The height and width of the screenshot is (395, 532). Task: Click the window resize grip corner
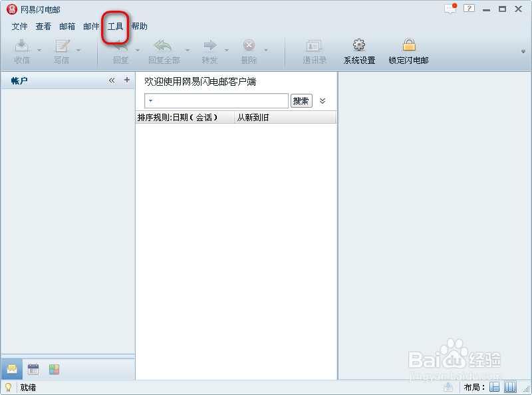click(527, 390)
